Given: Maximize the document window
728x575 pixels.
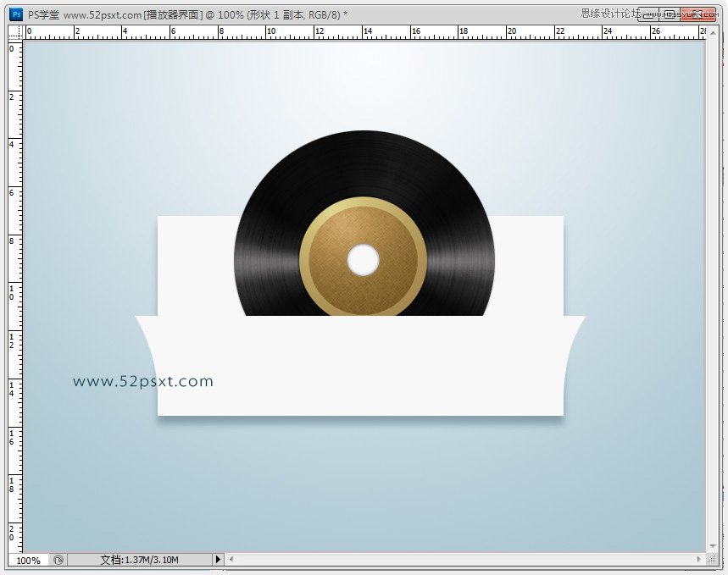Looking at the screenshot, I should click(670, 15).
